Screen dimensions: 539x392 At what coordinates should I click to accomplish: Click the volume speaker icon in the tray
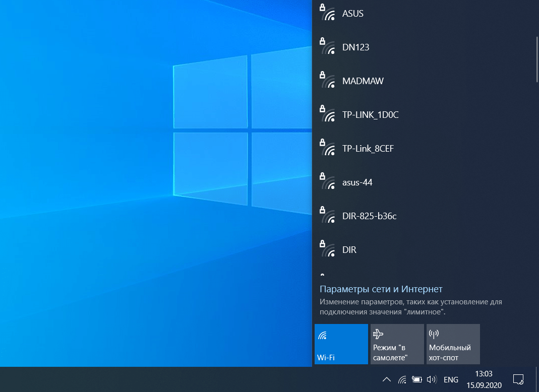click(x=432, y=379)
